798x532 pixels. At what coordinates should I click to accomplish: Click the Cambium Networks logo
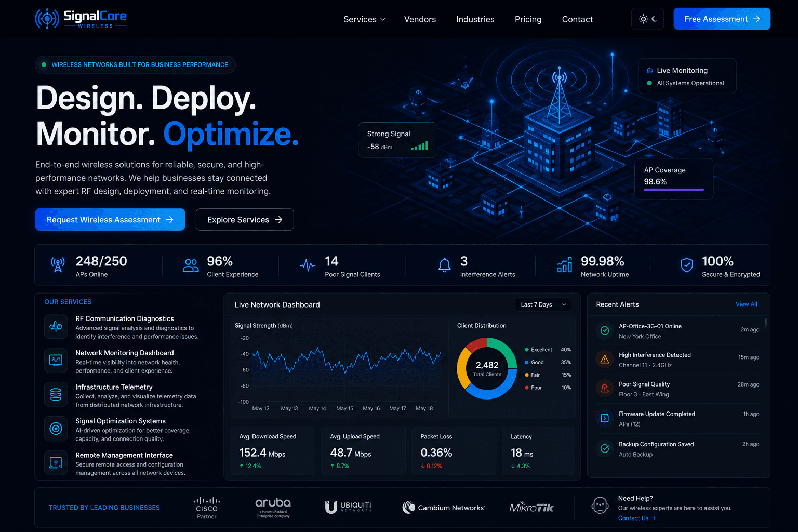click(443, 508)
